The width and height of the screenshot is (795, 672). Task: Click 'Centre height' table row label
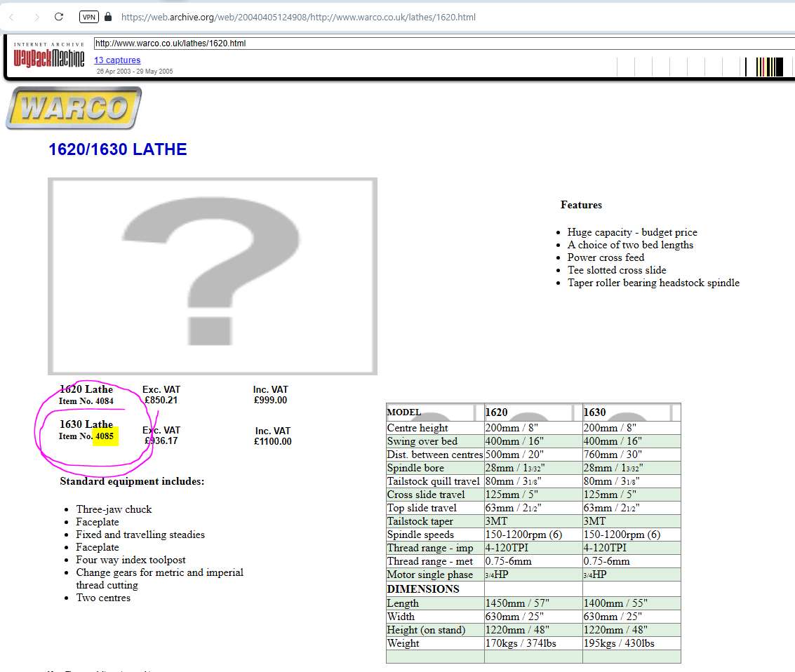[417, 428]
